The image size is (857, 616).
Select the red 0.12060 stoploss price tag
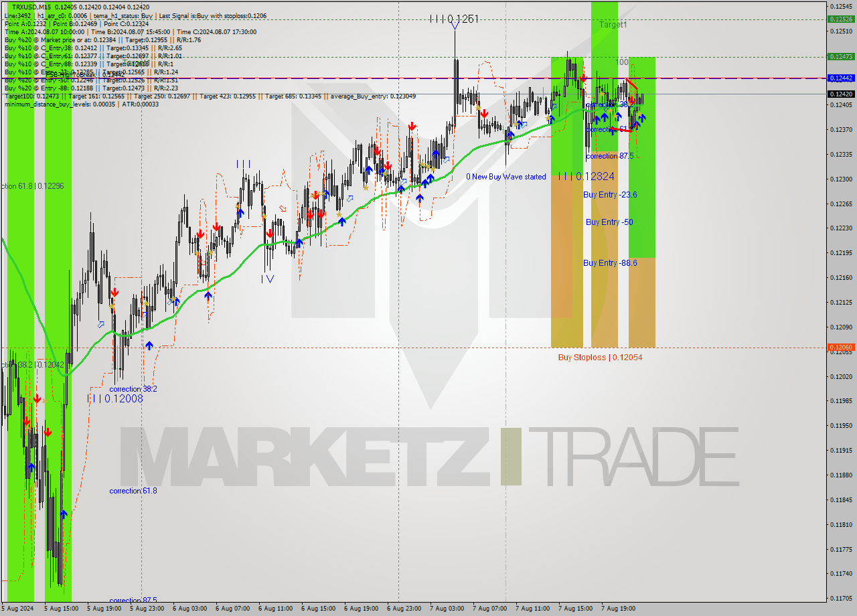840,348
